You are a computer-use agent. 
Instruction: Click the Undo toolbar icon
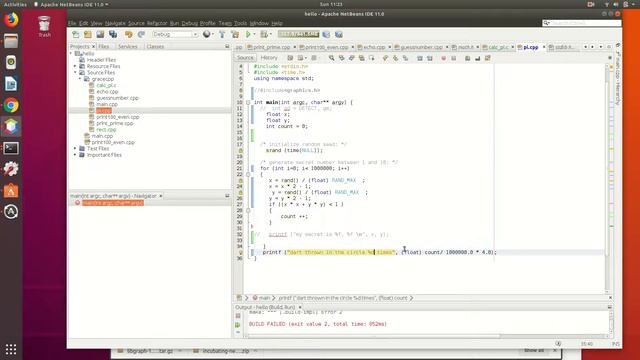(x=129, y=35)
